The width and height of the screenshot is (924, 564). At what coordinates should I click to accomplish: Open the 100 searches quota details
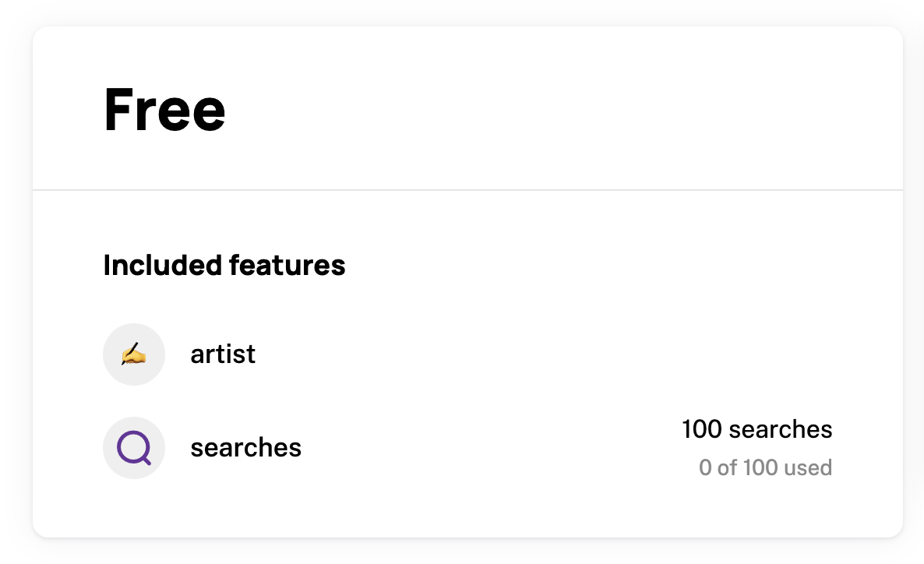coord(757,429)
